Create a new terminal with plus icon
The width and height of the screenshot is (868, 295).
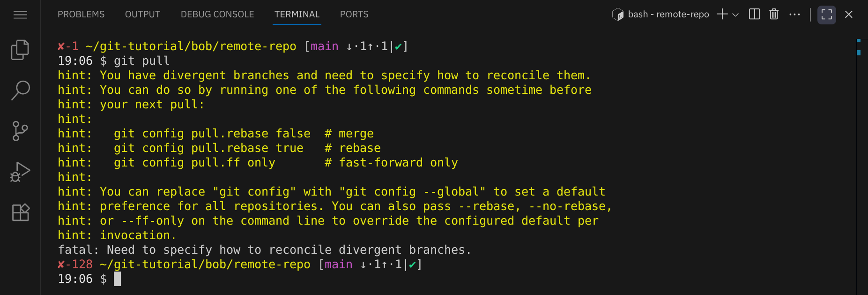pos(722,14)
